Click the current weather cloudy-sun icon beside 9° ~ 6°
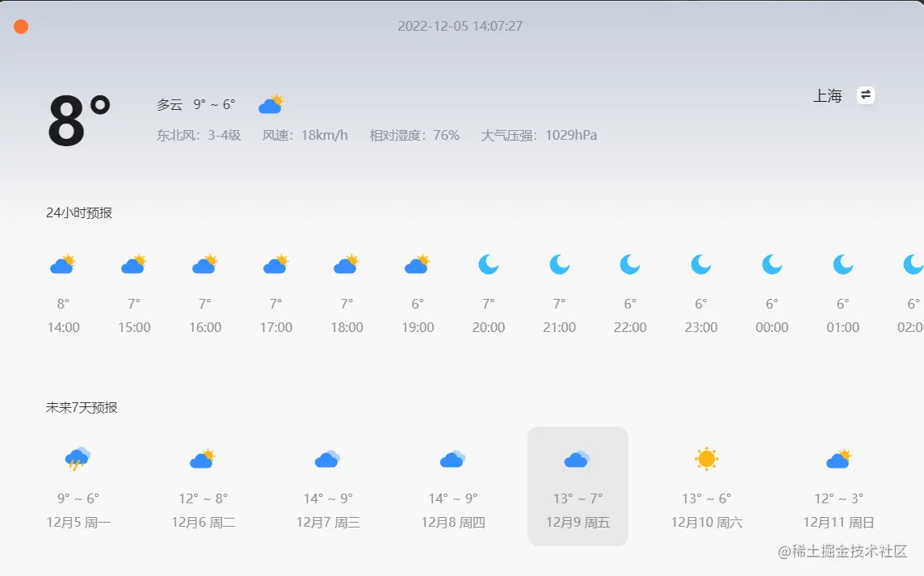Viewport: 924px width, 576px height. [271, 103]
